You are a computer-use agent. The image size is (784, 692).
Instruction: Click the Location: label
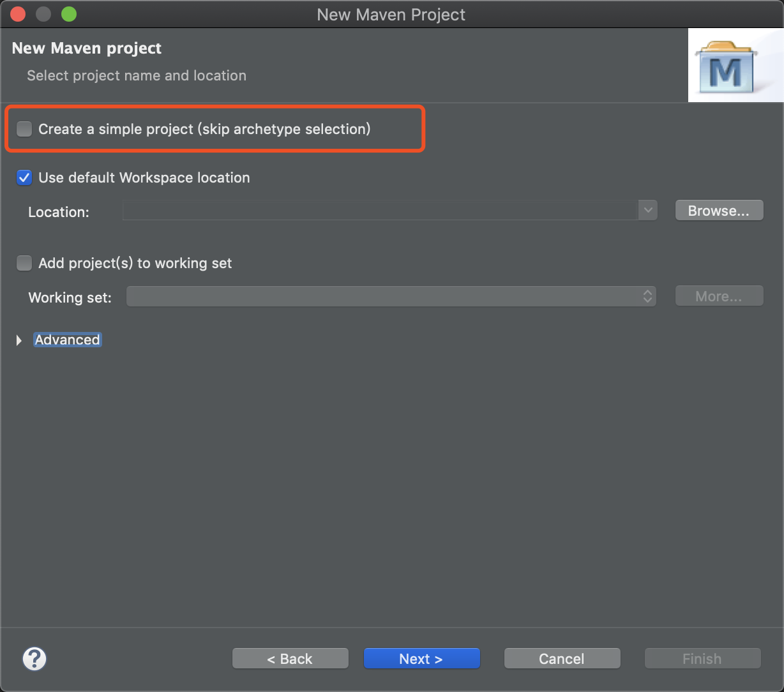pyautogui.click(x=59, y=212)
